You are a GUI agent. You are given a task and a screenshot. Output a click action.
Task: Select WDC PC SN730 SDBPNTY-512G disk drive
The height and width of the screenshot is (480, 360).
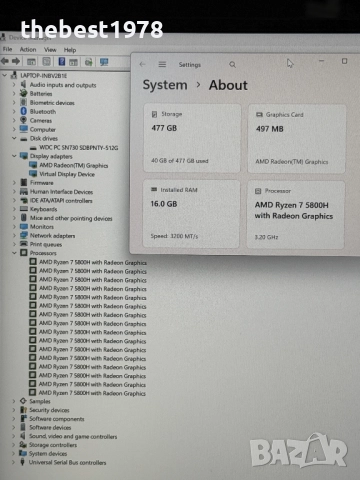(79, 147)
